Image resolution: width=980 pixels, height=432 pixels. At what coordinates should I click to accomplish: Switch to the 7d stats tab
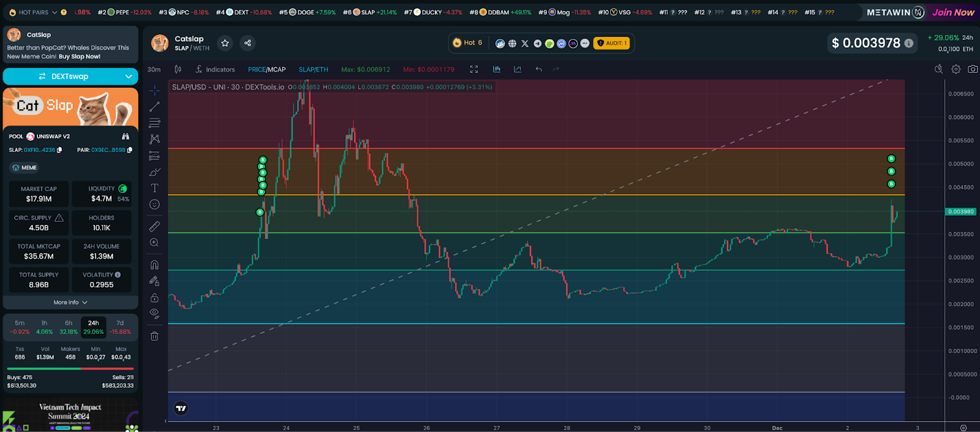pyautogui.click(x=120, y=327)
